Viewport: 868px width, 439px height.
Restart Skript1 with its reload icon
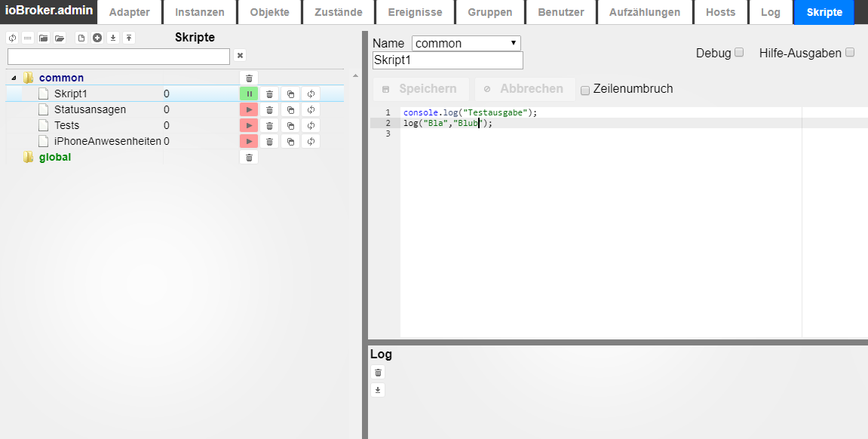311,94
